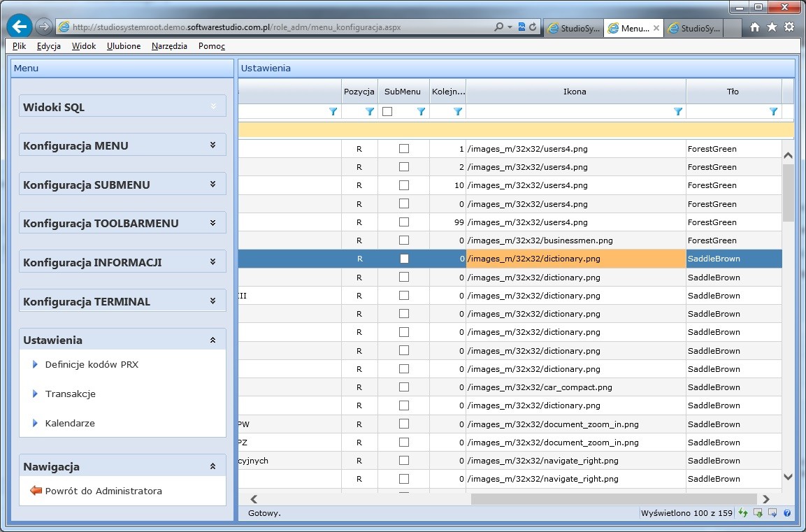Screen dimensions: 806x532
Task: Toggle the Compatibility View icon in address bar
Action: pos(521,27)
